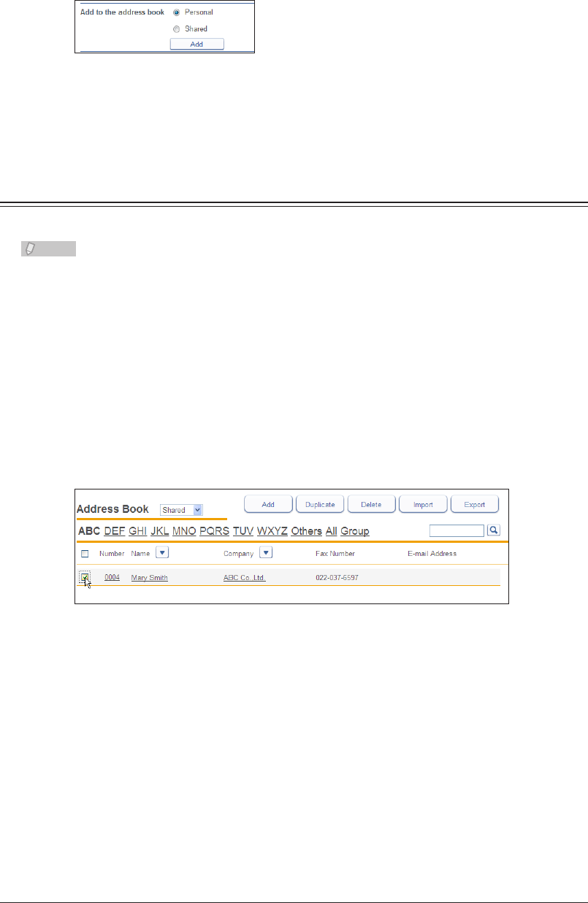Open the Mary Smith name link
Screen dimensions: 588x903
(x=149, y=578)
